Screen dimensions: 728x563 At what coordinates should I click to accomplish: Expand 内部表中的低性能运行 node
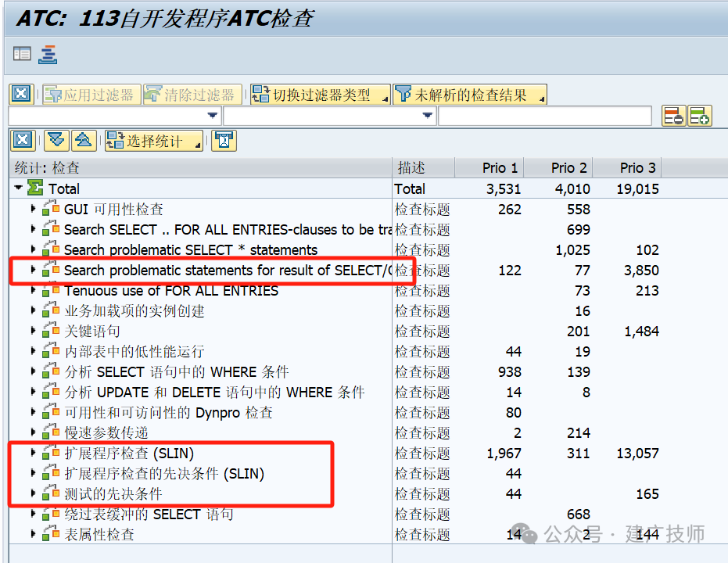point(33,351)
